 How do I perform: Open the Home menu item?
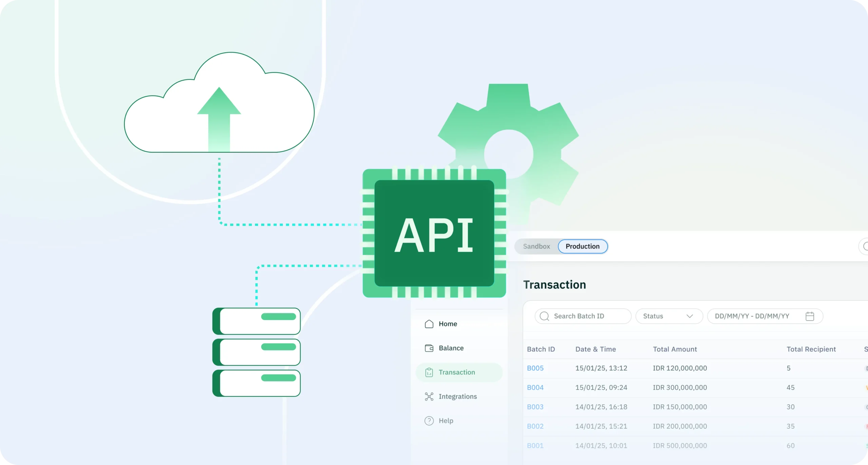point(459,324)
